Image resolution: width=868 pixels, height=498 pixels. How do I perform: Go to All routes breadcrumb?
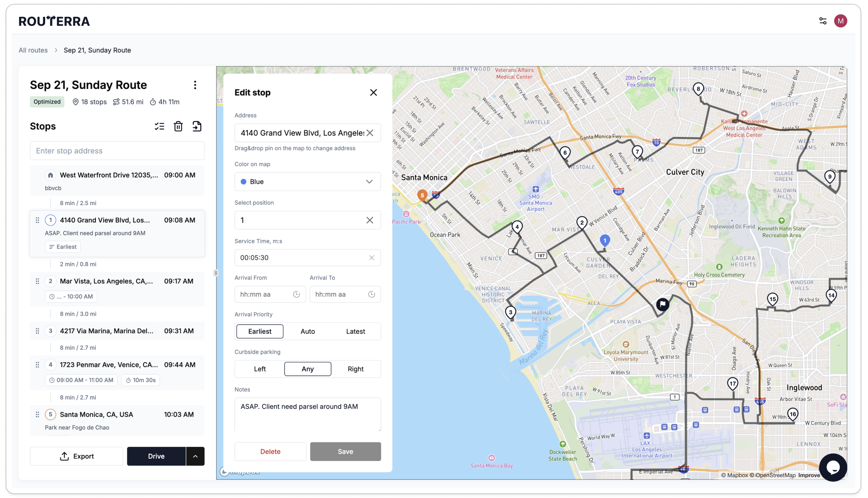(33, 50)
